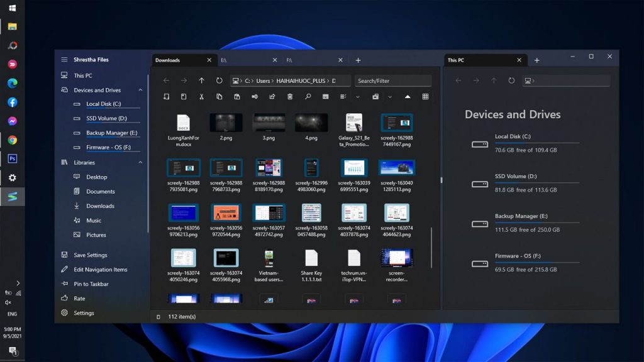Select Share Key 1.1.1.1.txt file
Screen dimensions: 644x362
click(311, 266)
